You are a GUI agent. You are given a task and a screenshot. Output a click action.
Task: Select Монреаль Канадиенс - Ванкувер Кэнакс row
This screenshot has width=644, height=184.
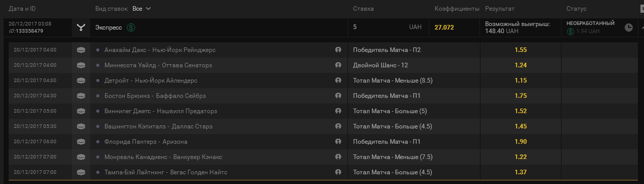(324, 157)
